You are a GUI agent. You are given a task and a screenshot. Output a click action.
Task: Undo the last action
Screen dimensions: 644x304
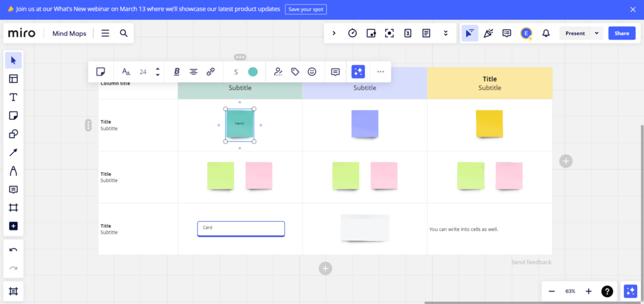pyautogui.click(x=13, y=250)
